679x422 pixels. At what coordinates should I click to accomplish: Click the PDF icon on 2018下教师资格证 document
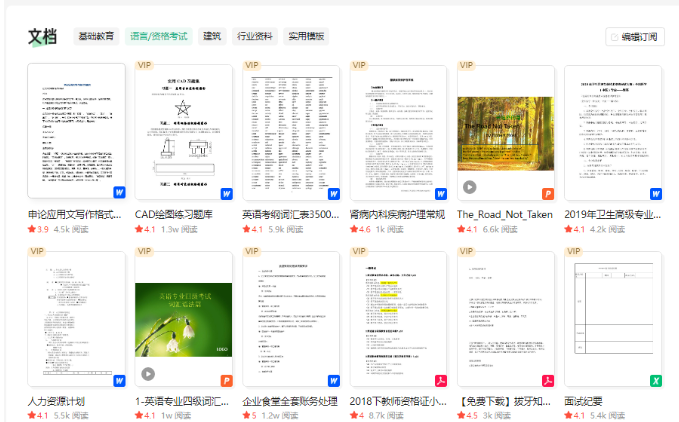pyautogui.click(x=440, y=380)
